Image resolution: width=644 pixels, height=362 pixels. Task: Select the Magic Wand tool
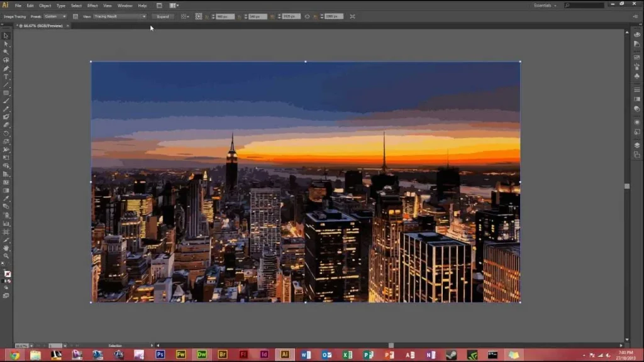[x=6, y=52]
